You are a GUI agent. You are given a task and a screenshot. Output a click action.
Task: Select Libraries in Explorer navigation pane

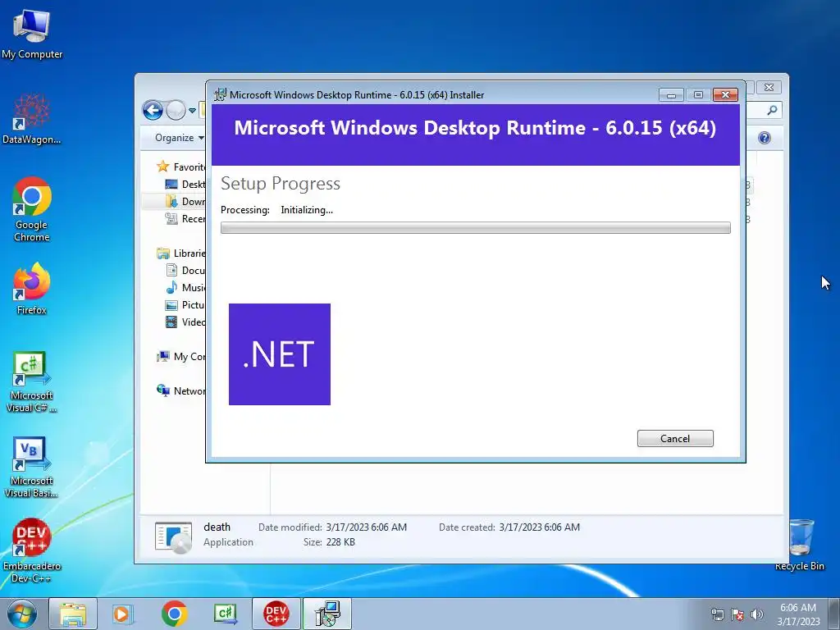click(181, 253)
